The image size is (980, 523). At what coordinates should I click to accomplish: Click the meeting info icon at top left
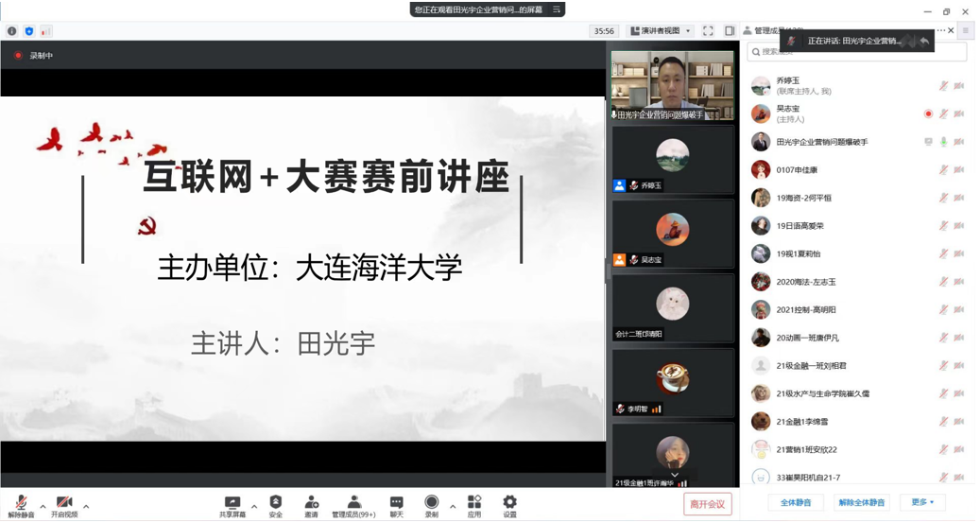pos(12,31)
